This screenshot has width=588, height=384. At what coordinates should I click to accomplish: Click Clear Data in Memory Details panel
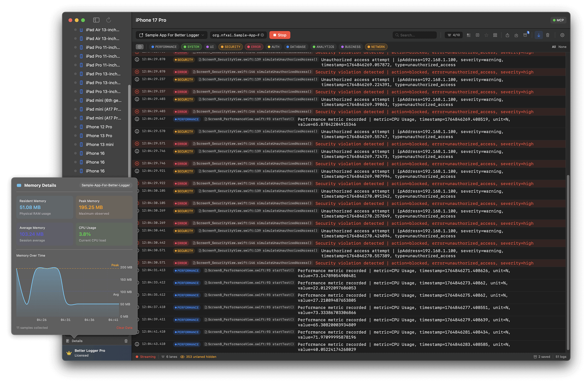(x=124, y=328)
